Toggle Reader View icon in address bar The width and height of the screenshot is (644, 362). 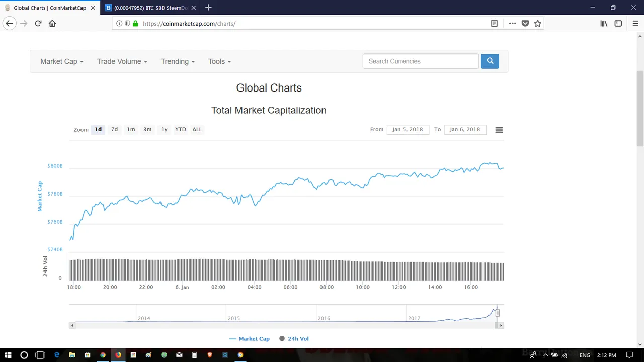[494, 23]
